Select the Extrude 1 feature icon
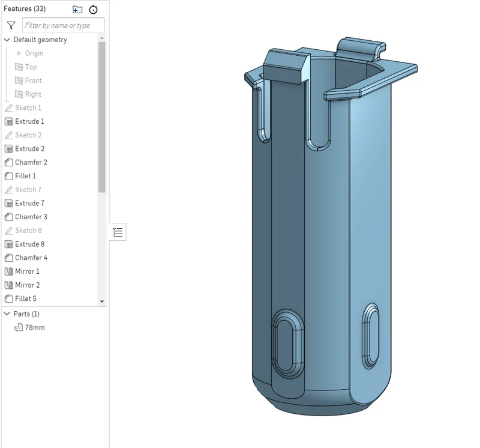 point(8,122)
